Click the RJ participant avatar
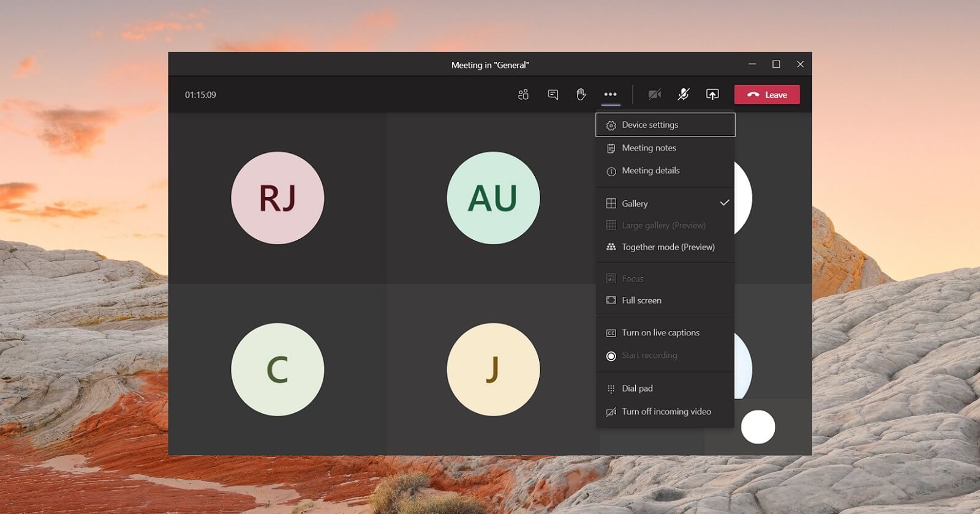The width and height of the screenshot is (980, 514). point(277,198)
